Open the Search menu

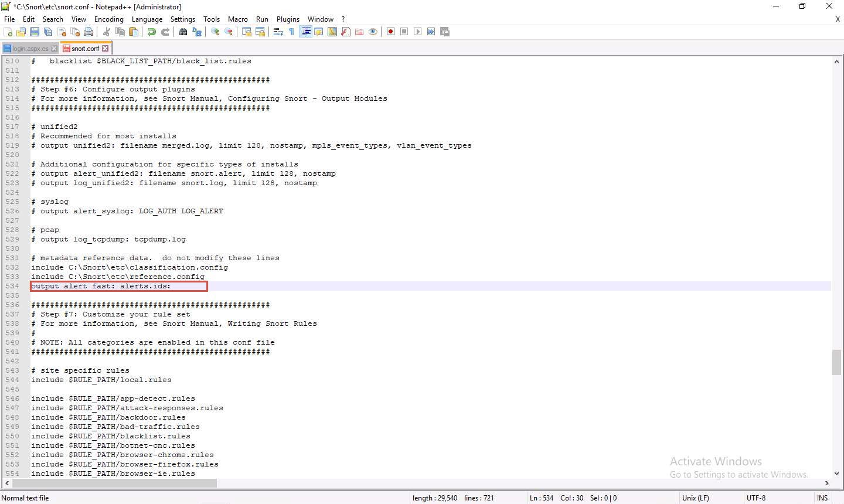coord(53,19)
